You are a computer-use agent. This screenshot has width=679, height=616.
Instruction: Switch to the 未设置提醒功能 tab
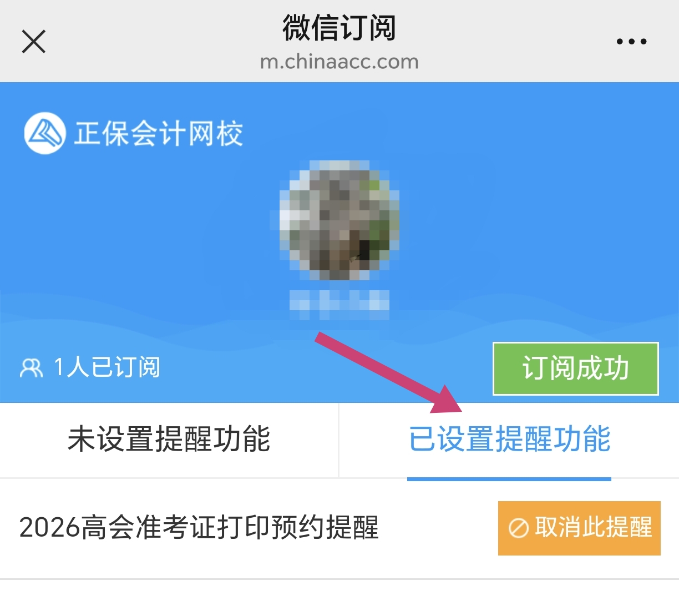click(169, 440)
